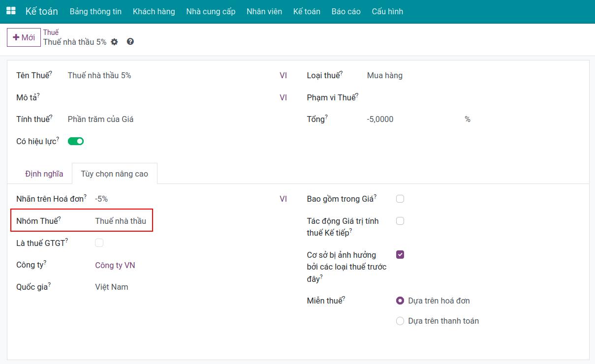The image size is (595, 364).
Task: Open the Loại thuế dropdown
Action: [472, 76]
